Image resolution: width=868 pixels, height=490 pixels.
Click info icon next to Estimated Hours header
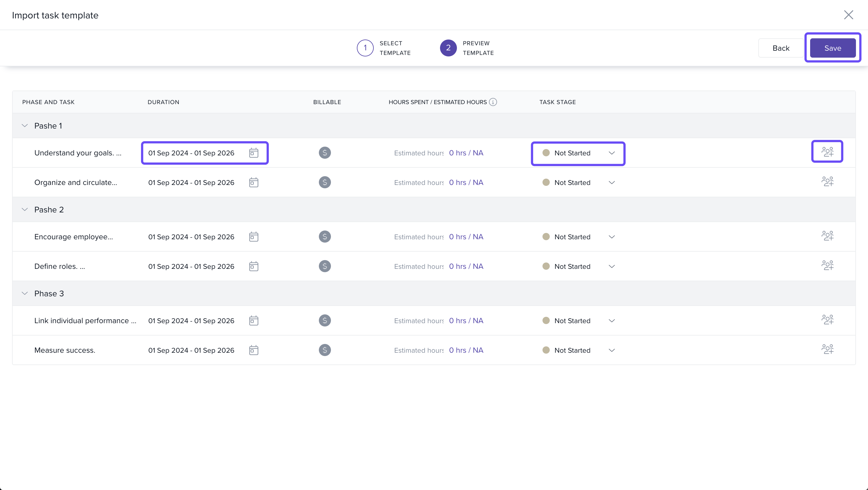click(493, 102)
